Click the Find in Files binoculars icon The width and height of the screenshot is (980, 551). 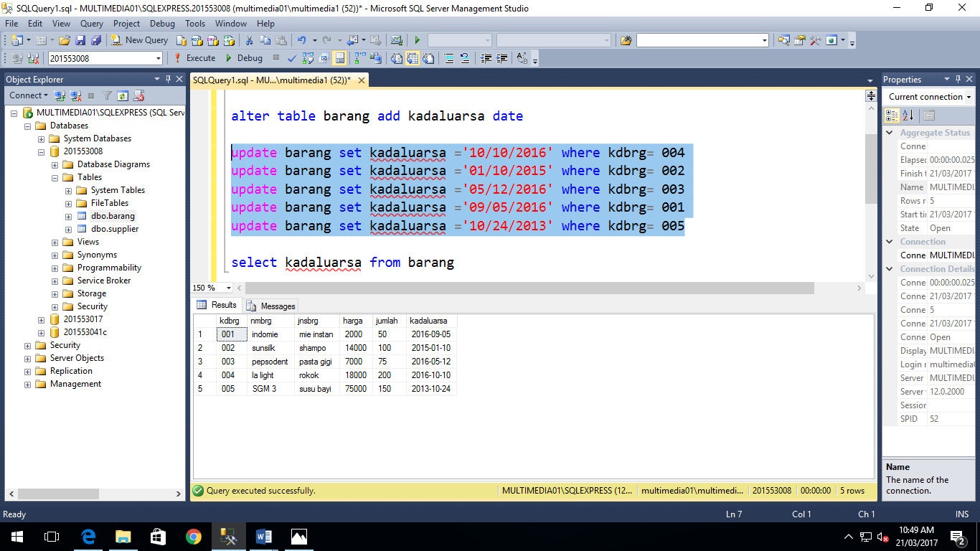tap(626, 40)
